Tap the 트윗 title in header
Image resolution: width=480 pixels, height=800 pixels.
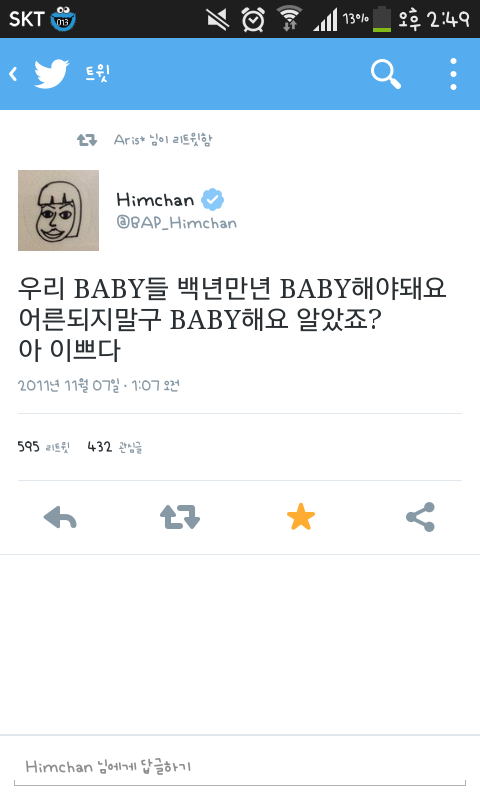point(97,74)
